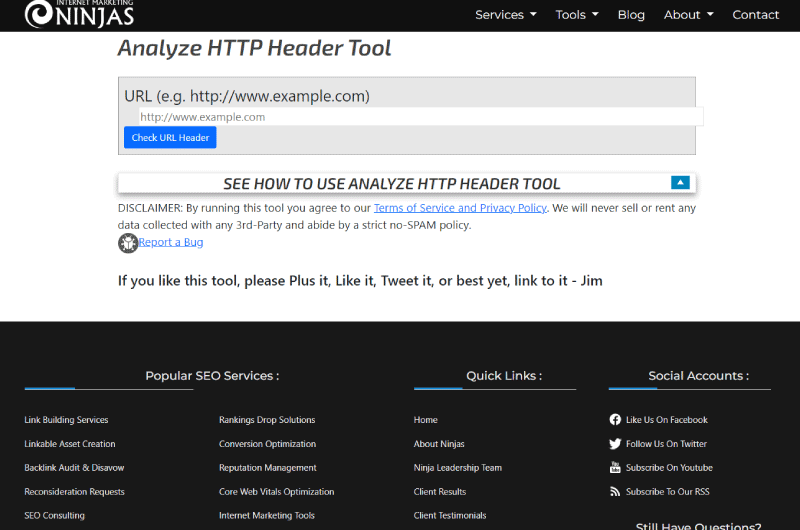
Task: Open Client Testimonials quick link
Action: 450,515
